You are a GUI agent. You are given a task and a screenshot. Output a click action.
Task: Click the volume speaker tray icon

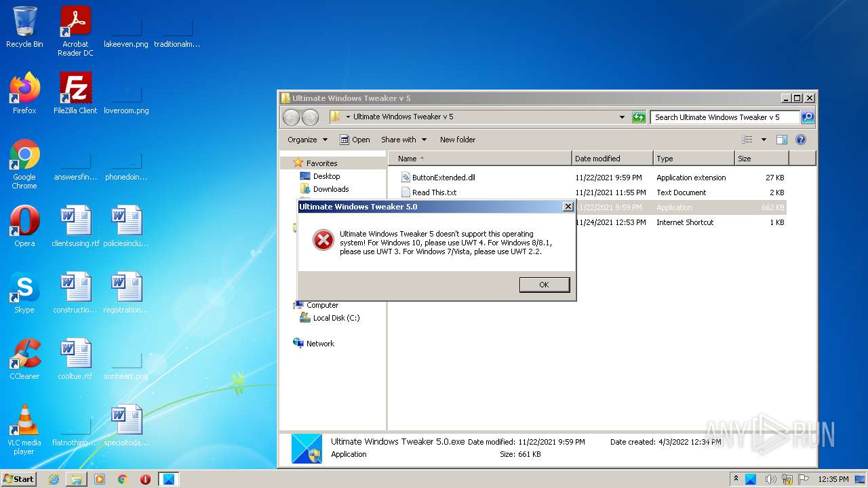point(770,479)
